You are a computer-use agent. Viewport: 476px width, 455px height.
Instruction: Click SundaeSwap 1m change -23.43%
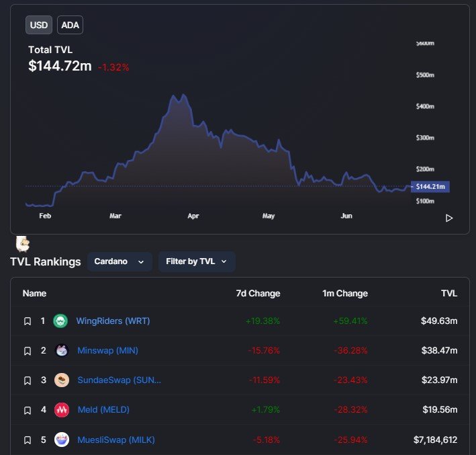(x=350, y=380)
